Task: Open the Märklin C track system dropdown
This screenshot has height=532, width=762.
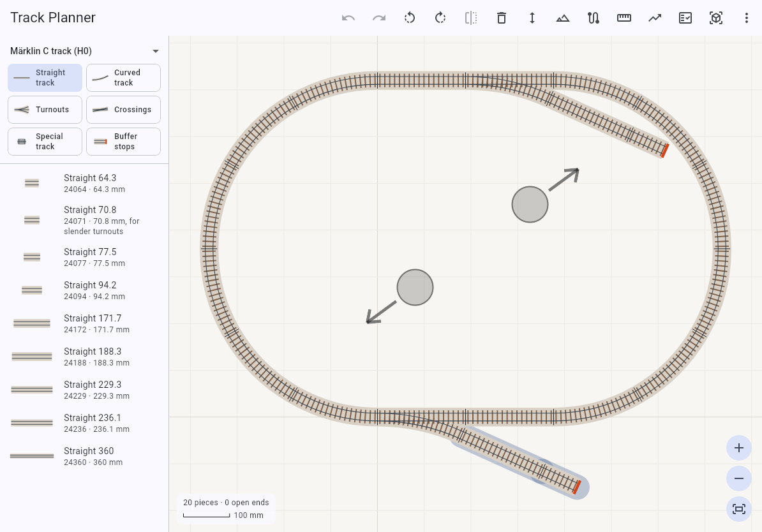Action: click(x=84, y=51)
